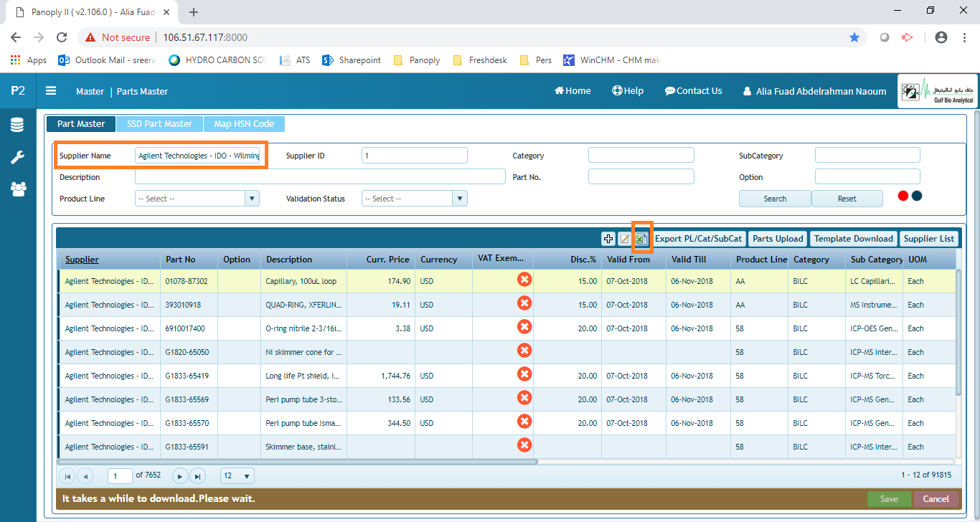Click the Part No. input field

(x=641, y=177)
